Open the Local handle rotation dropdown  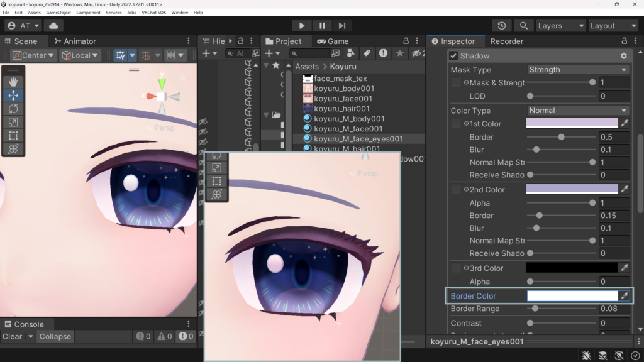click(x=80, y=55)
